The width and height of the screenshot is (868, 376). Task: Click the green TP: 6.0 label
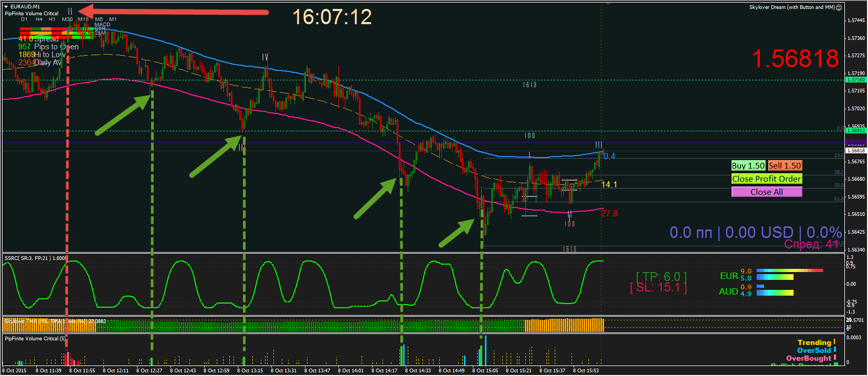[661, 277]
